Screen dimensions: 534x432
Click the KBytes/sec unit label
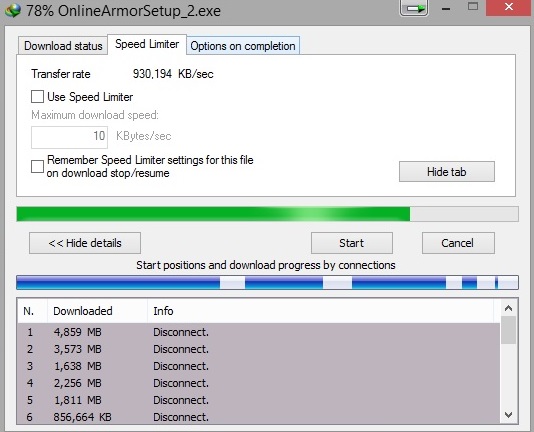pos(143,136)
